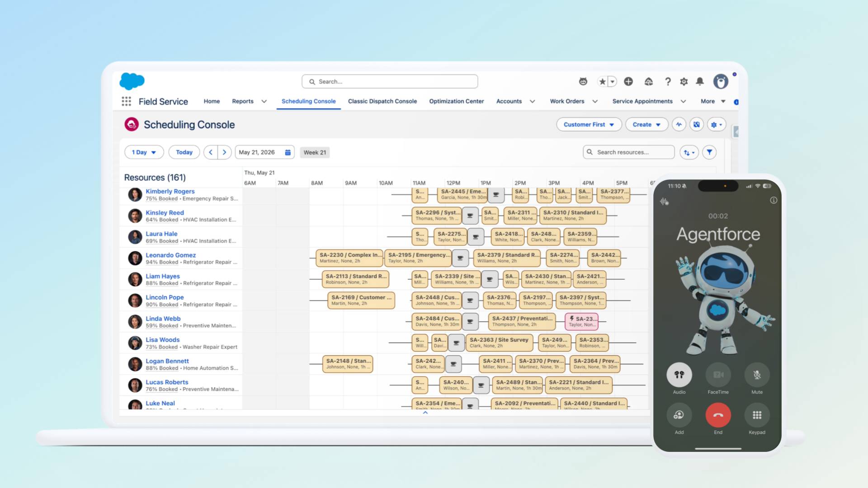Click the Search resources field
This screenshot has width=868, height=488.
(629, 152)
